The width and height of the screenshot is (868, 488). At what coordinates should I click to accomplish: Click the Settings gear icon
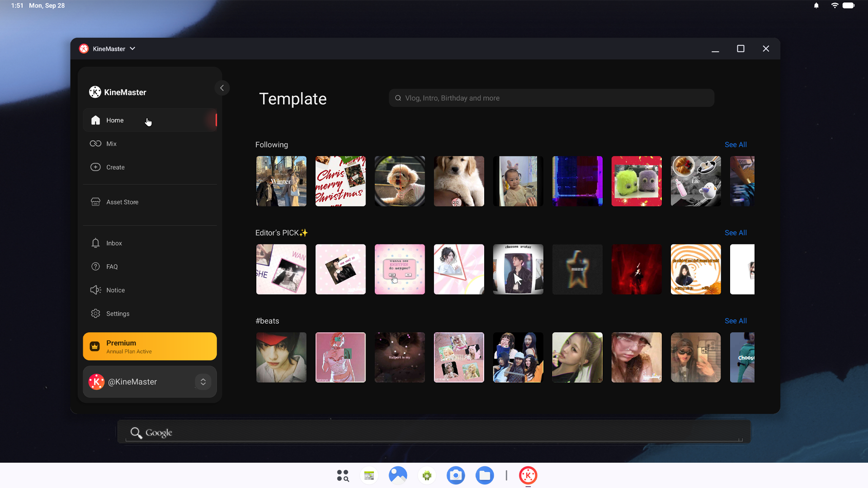tap(95, 314)
